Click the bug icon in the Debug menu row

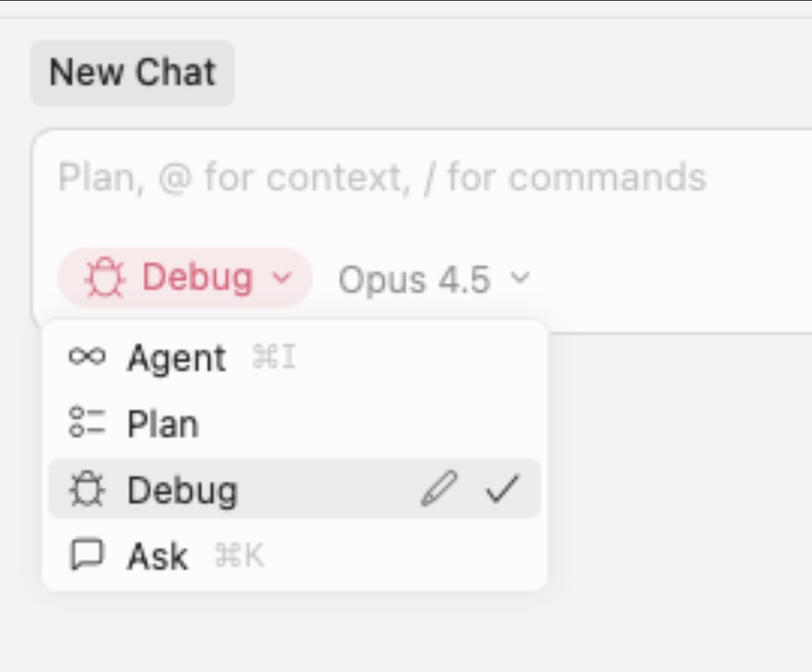coord(87,489)
